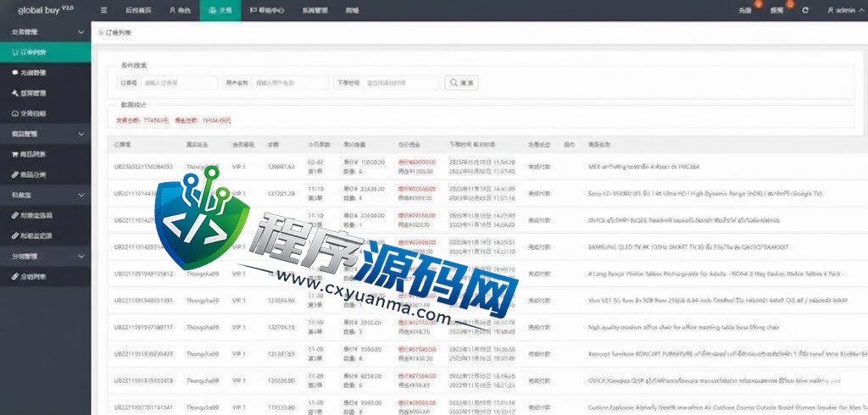
Task: Click the user name input field
Action: point(290,83)
